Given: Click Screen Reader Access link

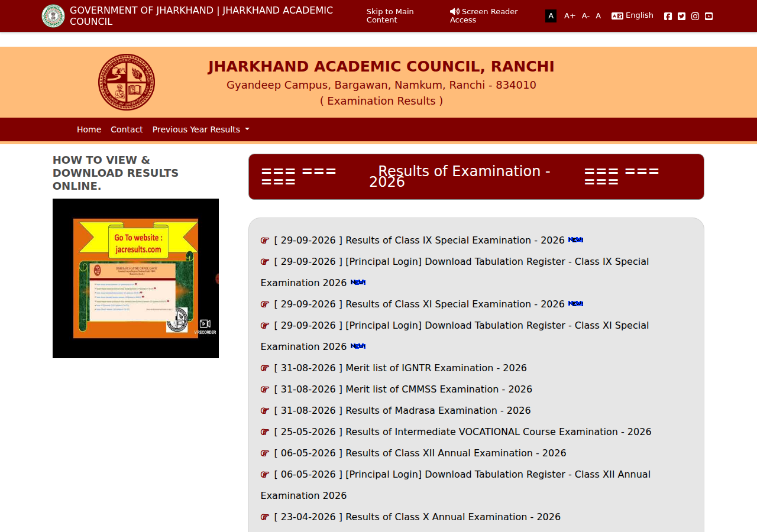Looking at the screenshot, I should point(484,16).
